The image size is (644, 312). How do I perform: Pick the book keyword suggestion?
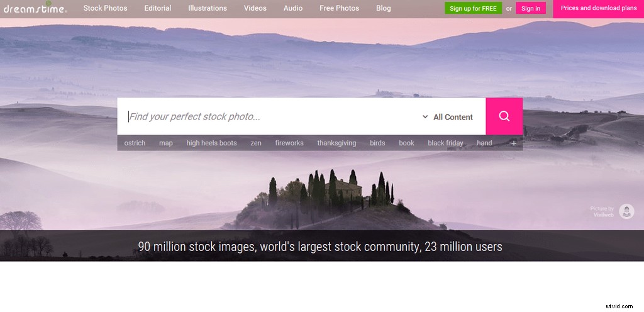coord(407,143)
